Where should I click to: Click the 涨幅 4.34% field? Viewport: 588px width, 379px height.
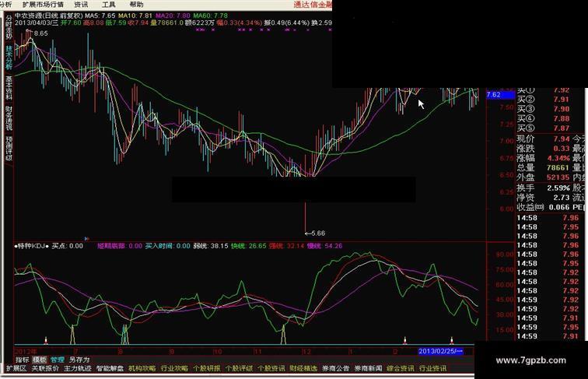(543, 158)
